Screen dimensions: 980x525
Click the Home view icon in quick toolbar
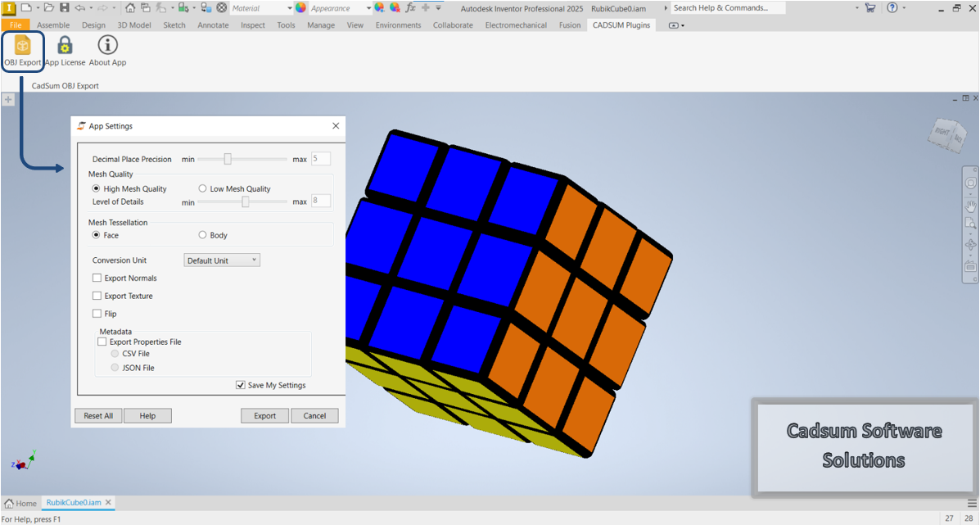(130, 7)
